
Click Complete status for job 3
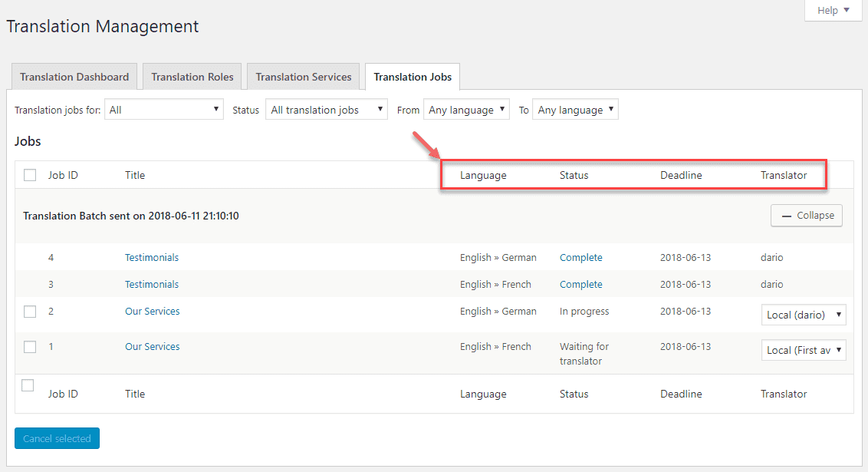[580, 285]
